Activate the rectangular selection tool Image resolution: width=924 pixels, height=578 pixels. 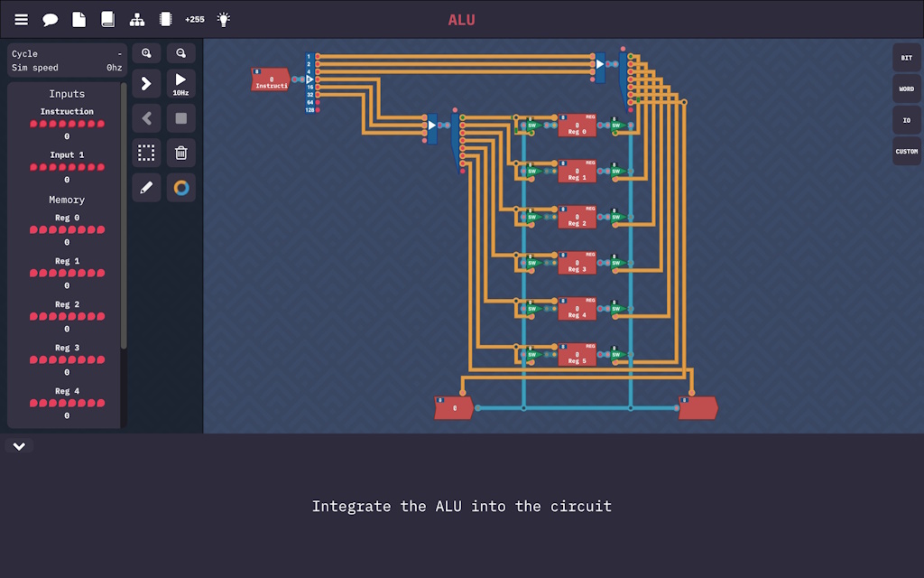[x=146, y=154]
